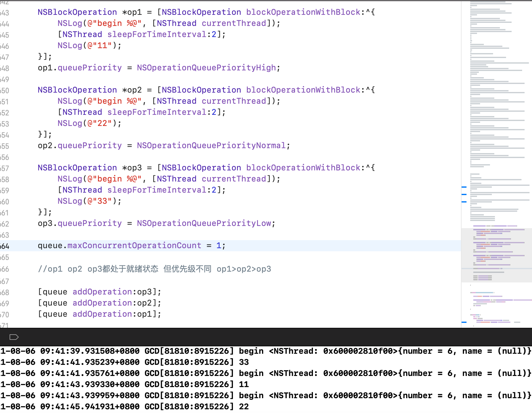
Task: Click console output line reading 11
Action: (x=124, y=384)
